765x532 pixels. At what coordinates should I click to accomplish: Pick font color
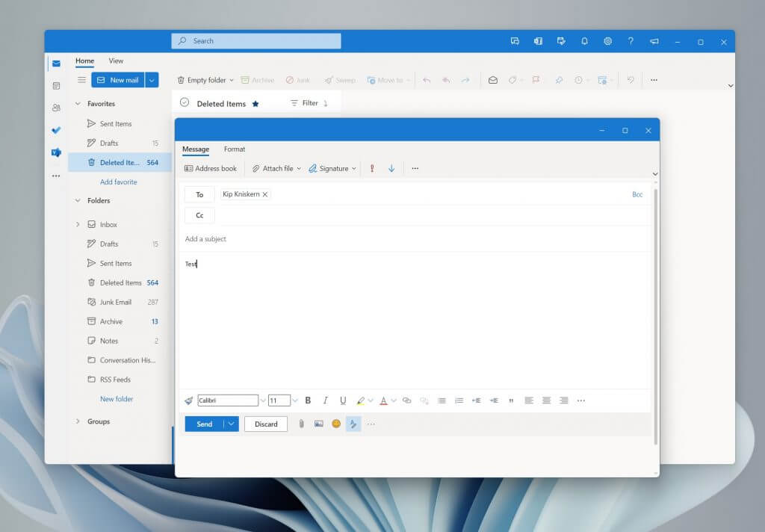(383, 400)
